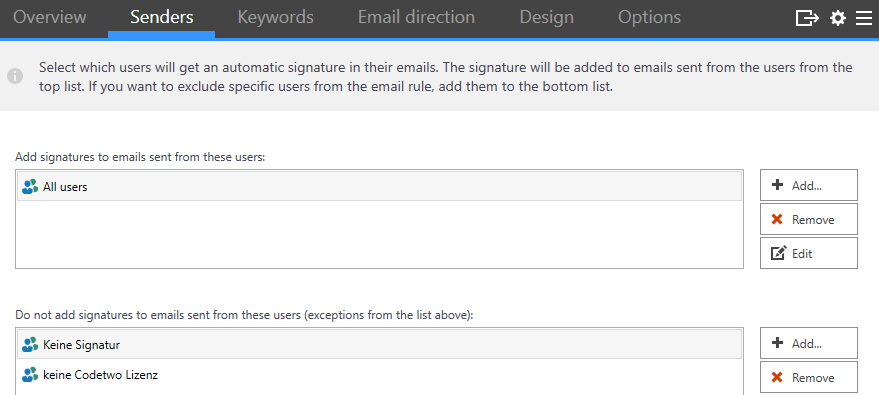Select the All users list entry

[x=380, y=187]
